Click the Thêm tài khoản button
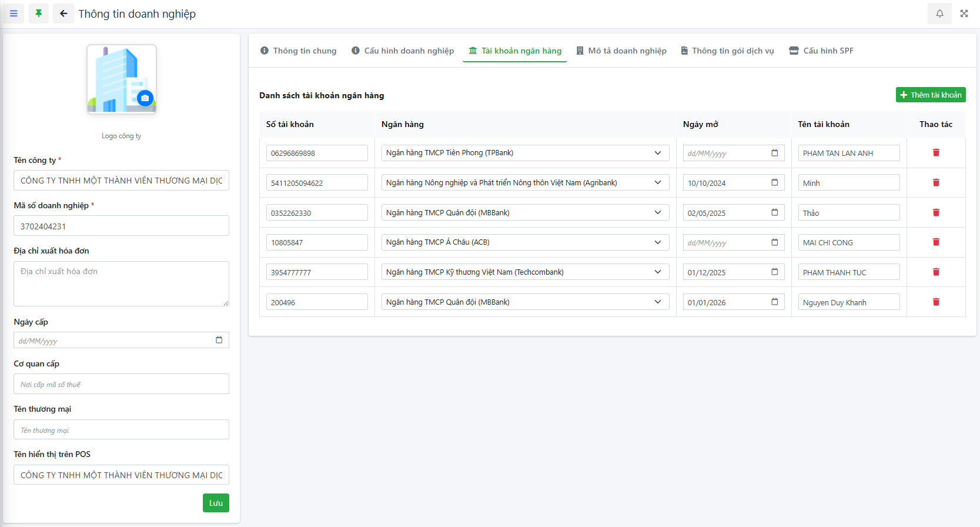 click(931, 95)
